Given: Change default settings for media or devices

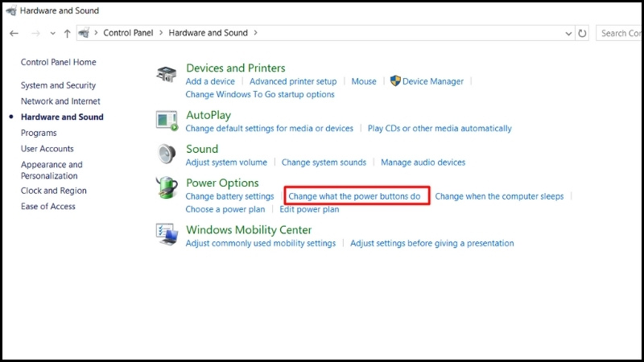Looking at the screenshot, I should pos(269,129).
